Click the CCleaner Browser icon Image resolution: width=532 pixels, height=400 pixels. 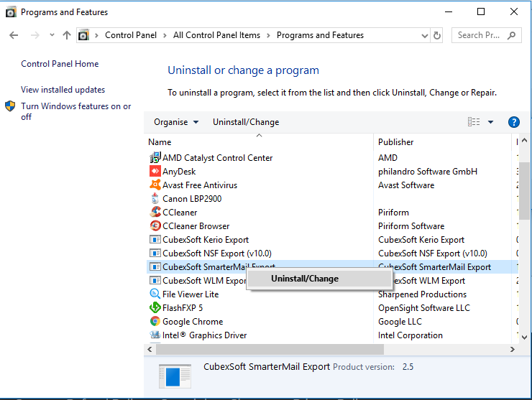(x=155, y=225)
